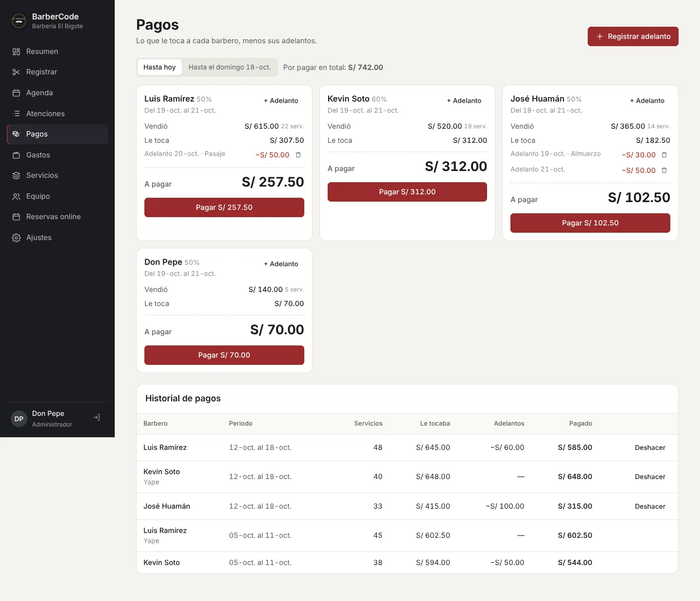Add an Adelanto for José Huamán
The image size is (700, 601).
(x=647, y=101)
